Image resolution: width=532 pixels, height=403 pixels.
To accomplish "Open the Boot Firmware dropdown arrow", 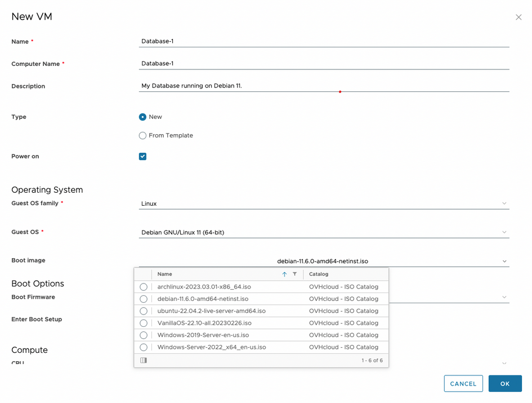I will pos(505,297).
